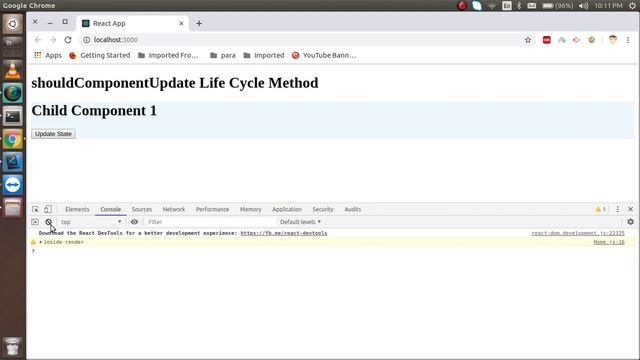
Task: Open the Trash in the dock
Action: 13,347
